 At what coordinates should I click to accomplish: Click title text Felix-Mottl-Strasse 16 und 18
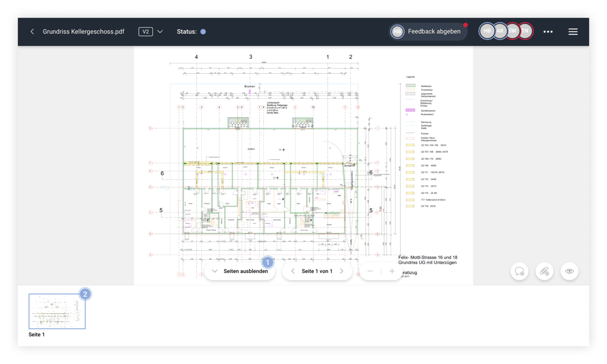[428, 257]
